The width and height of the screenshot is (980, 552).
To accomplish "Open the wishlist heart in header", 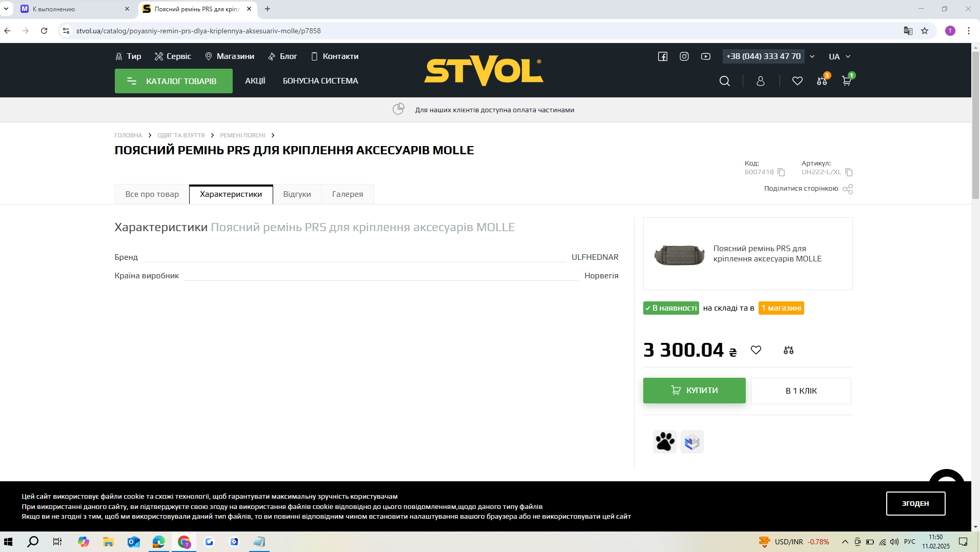I will 798,81.
